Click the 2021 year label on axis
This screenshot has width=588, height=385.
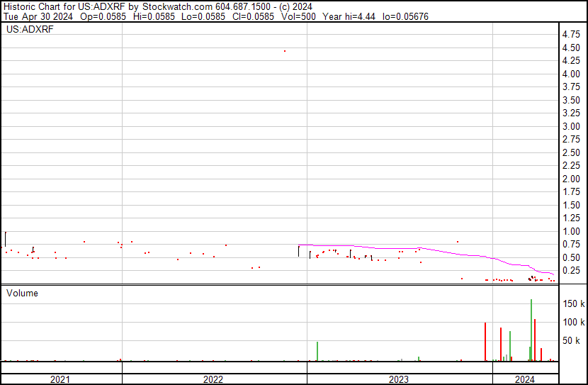60,379
